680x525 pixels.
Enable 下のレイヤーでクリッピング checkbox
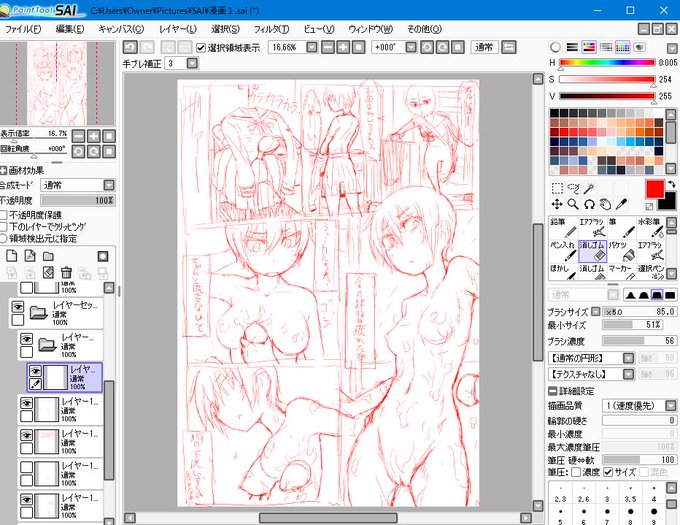(3, 227)
